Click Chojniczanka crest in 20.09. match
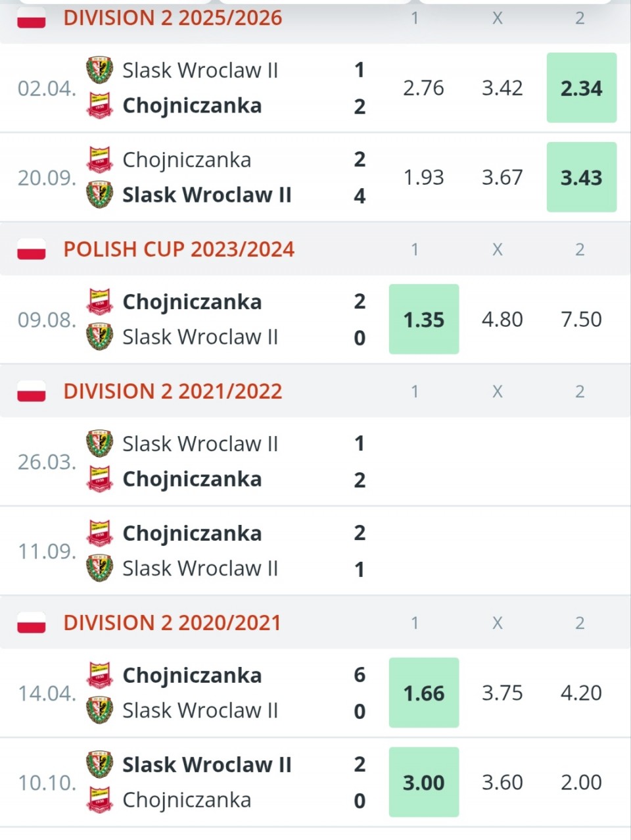631x840 pixels. coord(99,160)
